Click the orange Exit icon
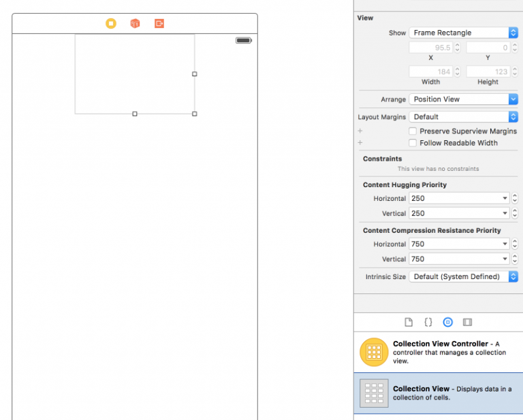 (159, 23)
